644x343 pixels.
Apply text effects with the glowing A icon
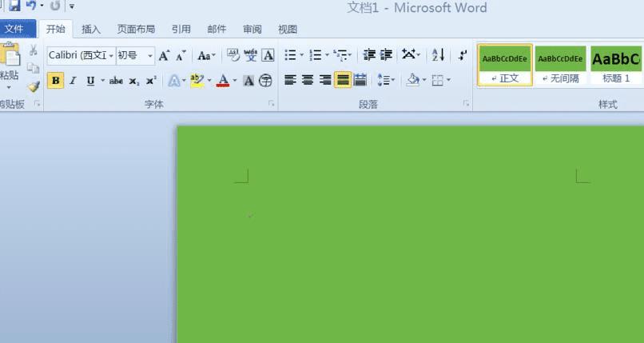click(x=173, y=81)
